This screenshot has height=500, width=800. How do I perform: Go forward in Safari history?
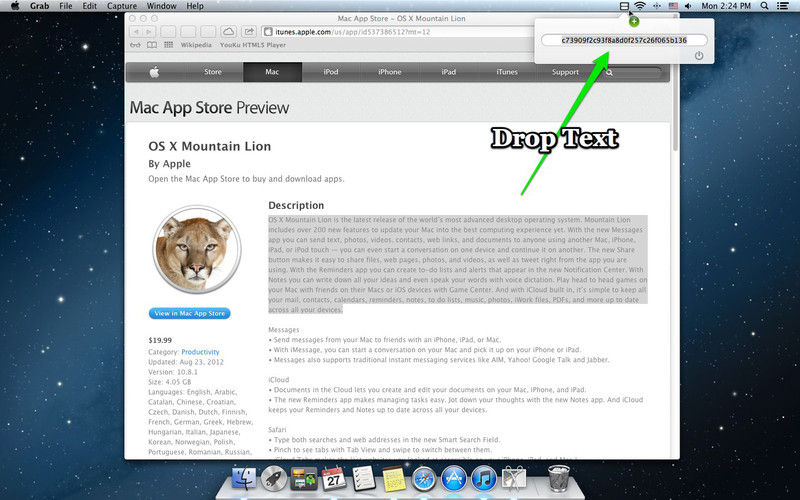148,32
